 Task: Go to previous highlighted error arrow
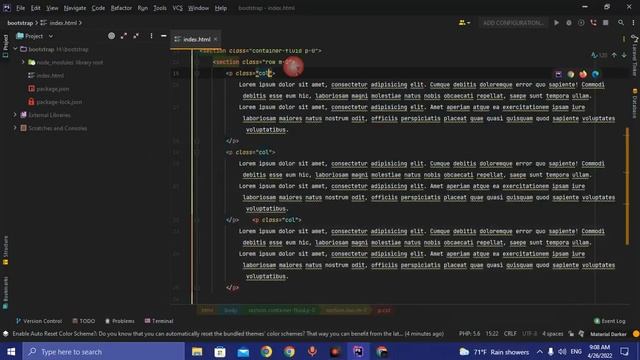click(614, 55)
